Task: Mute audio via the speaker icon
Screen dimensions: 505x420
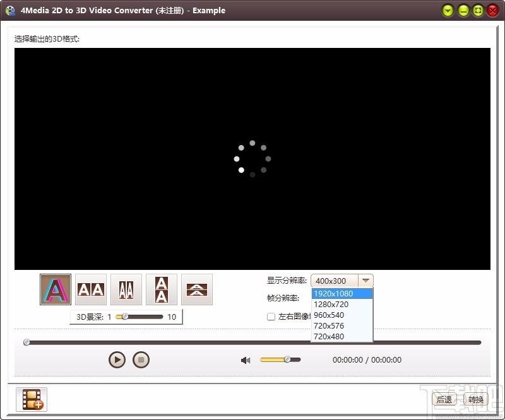Action: [x=246, y=360]
